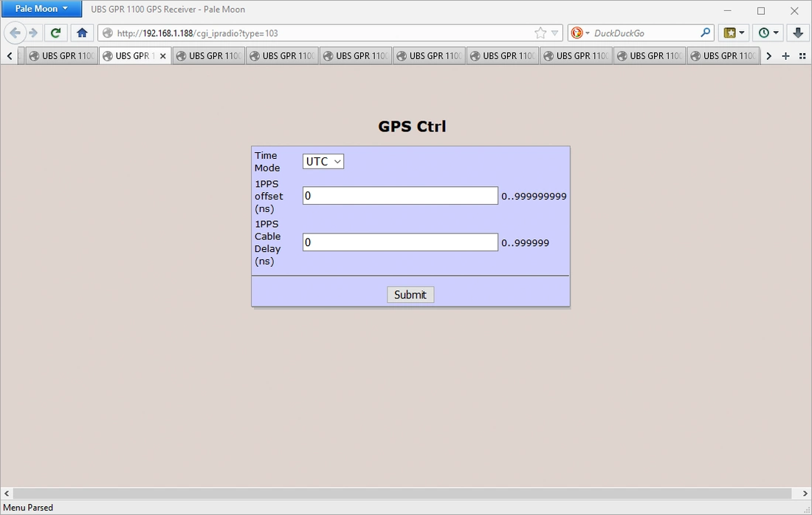Close the Pale Moon window
The height and width of the screenshot is (515, 812).
[794, 10]
